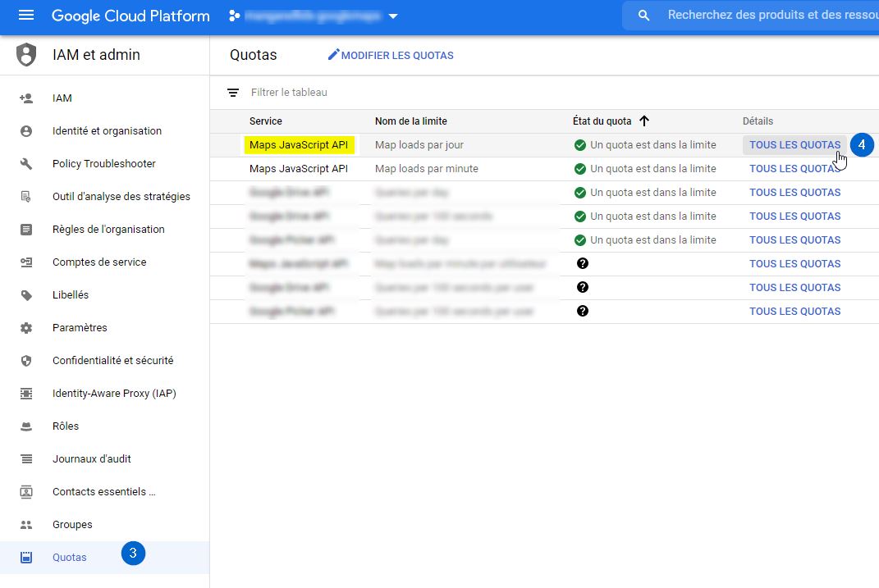
Task: Click the filter list icon
Action: pos(233,93)
